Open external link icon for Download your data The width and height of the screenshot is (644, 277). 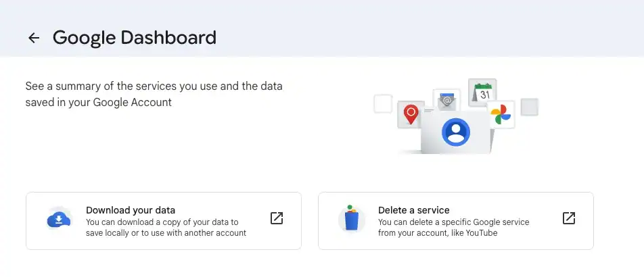[x=277, y=218]
